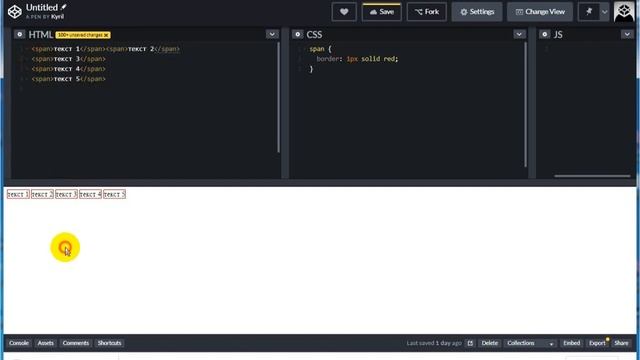Click the 'текст 1' preview box
640x360 pixels.
tap(18, 194)
